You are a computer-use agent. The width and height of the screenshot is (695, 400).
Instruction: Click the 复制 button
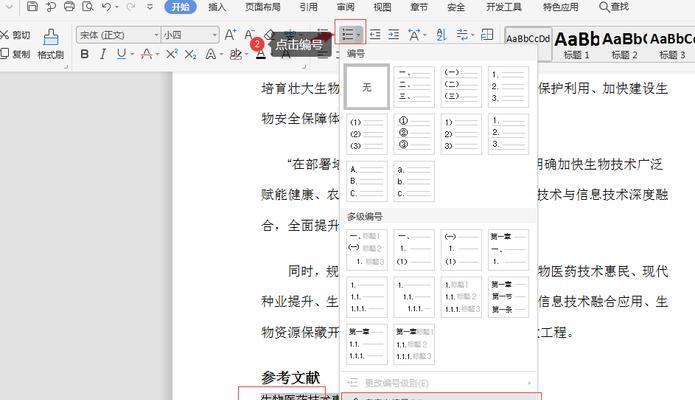click(16, 54)
